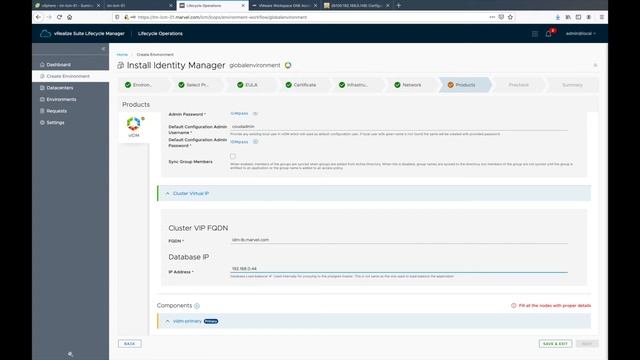The width and height of the screenshot is (640, 360).
Task: Click the Cluster VIP FQDN input field
Action: click(x=399, y=240)
